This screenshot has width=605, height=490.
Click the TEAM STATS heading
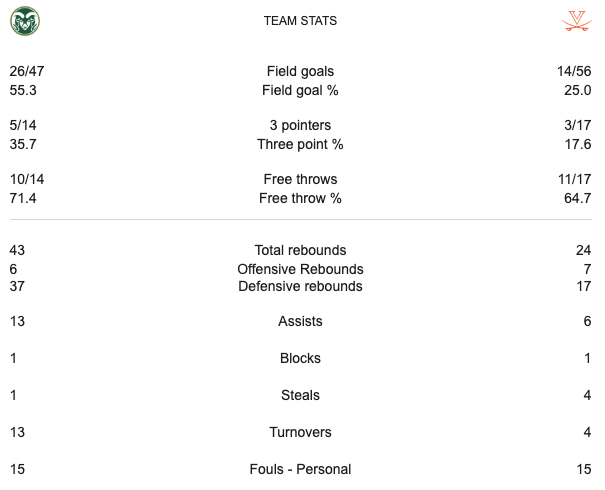click(300, 21)
